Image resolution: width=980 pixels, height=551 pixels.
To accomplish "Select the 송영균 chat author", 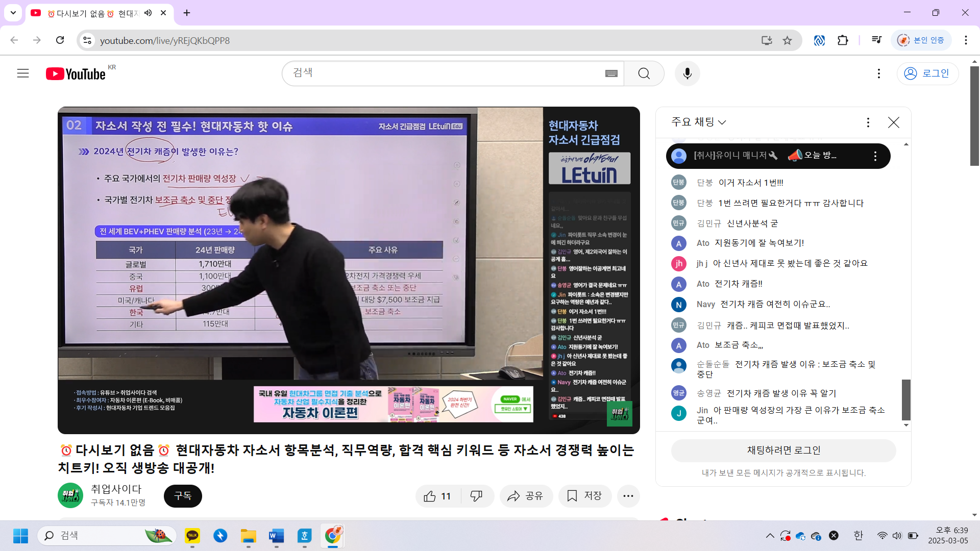I will (x=709, y=393).
